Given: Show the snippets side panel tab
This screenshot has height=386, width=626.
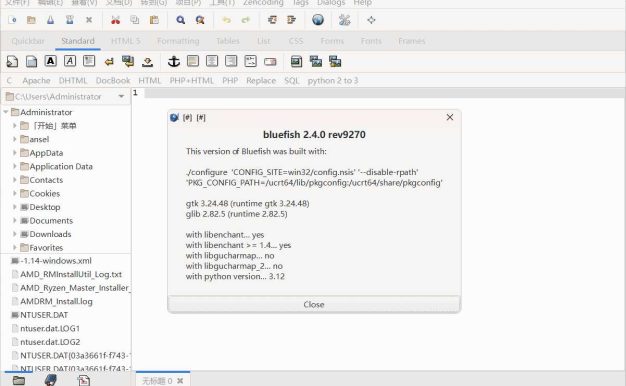Looking at the screenshot, I should click(x=83, y=380).
